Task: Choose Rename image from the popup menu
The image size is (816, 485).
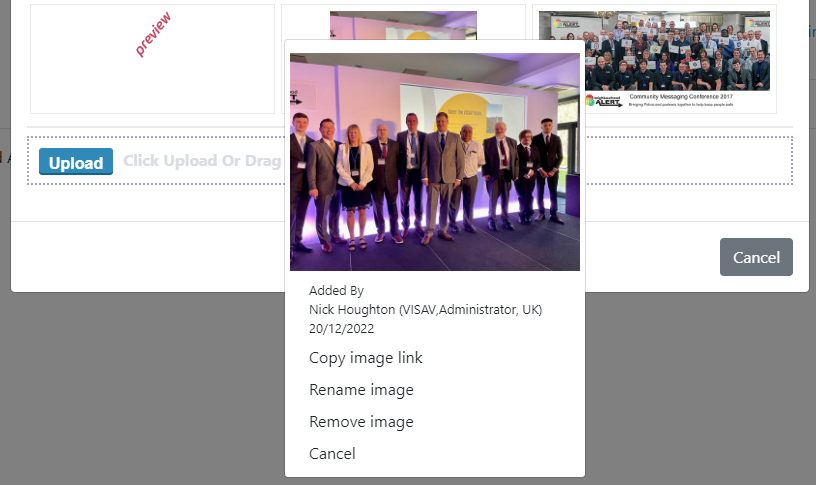Action: (x=361, y=390)
